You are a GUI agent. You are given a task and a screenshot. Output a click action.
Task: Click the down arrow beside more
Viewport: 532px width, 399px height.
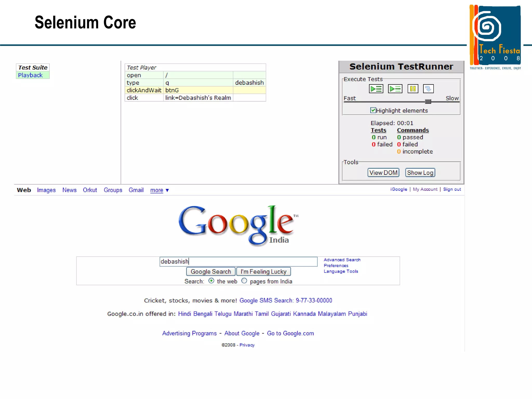tap(167, 190)
